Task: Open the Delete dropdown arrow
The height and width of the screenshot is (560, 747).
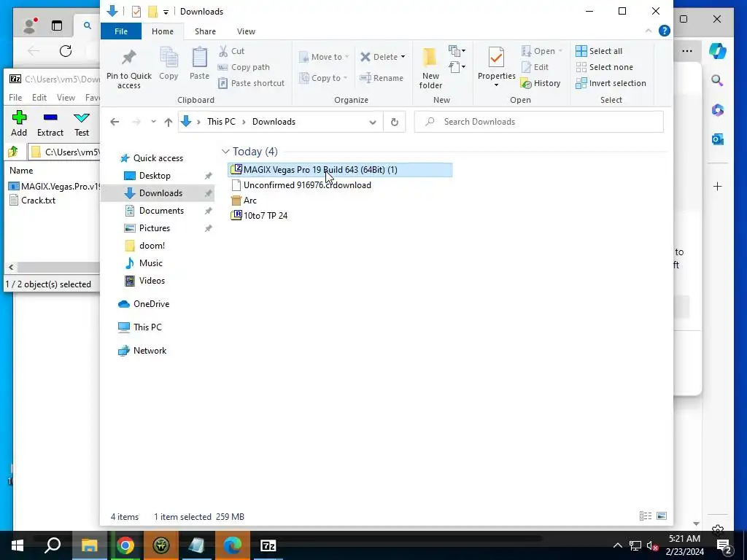Action: tap(403, 57)
